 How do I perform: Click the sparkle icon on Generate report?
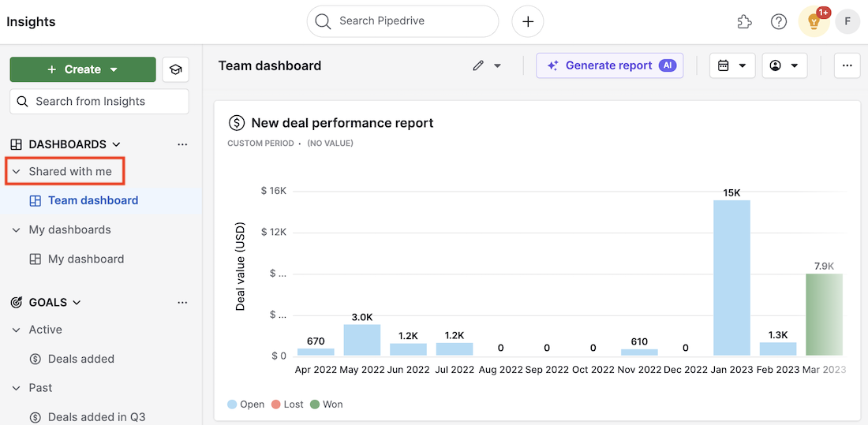[552, 66]
